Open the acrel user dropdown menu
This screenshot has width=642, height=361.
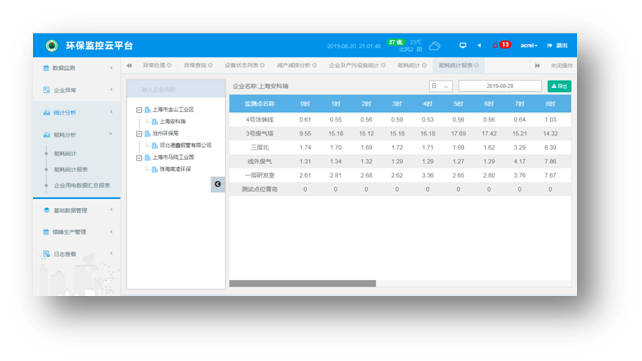529,45
